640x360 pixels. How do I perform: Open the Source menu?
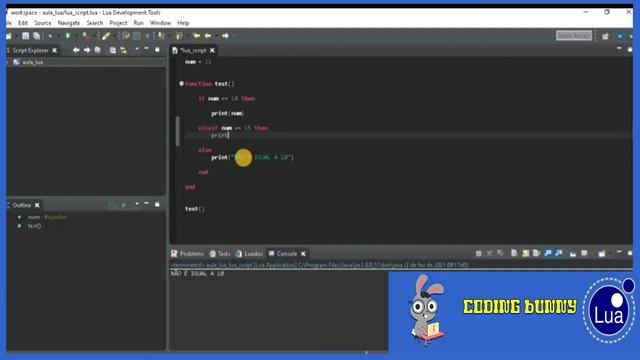click(x=43, y=23)
